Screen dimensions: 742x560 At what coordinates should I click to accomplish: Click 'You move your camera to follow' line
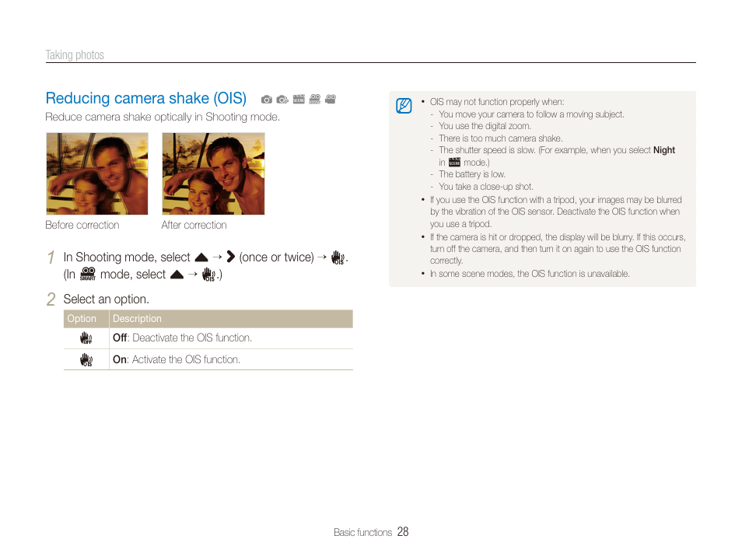point(531,114)
